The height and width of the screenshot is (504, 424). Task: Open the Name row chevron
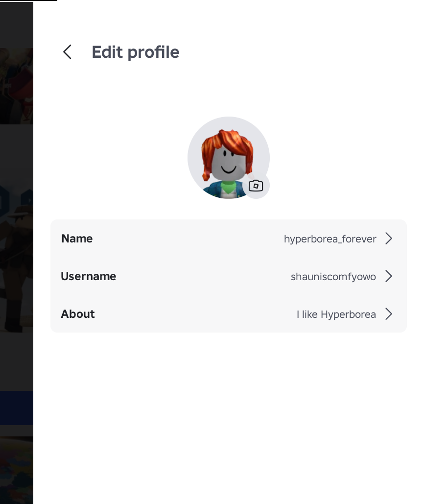point(389,239)
